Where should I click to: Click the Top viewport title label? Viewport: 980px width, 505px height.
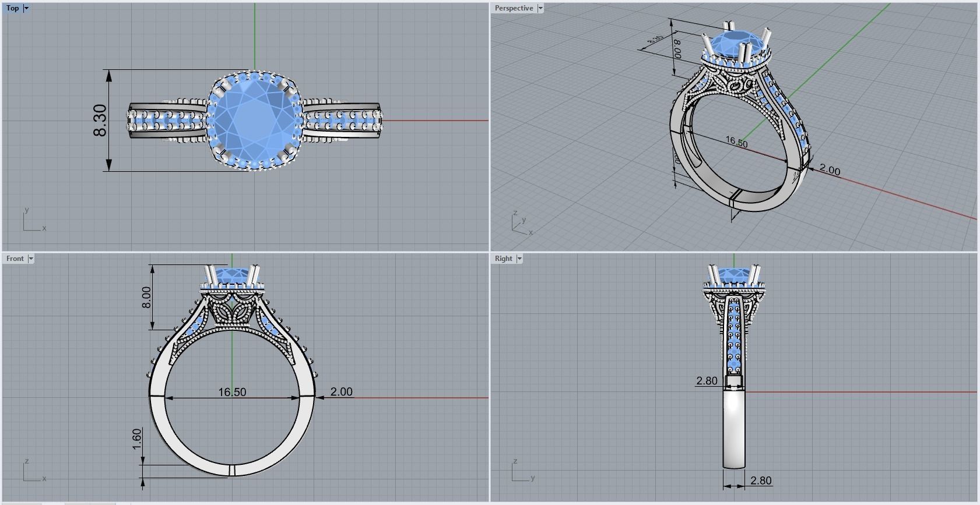[12, 8]
